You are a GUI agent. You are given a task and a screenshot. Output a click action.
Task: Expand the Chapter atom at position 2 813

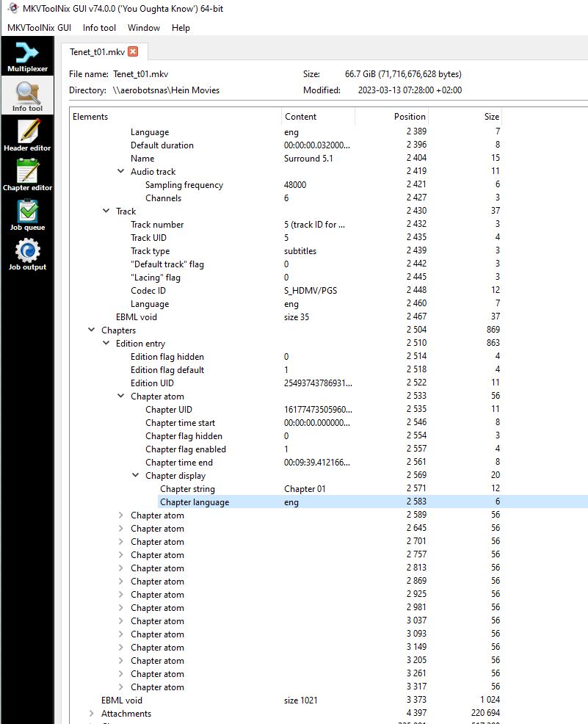click(120, 568)
